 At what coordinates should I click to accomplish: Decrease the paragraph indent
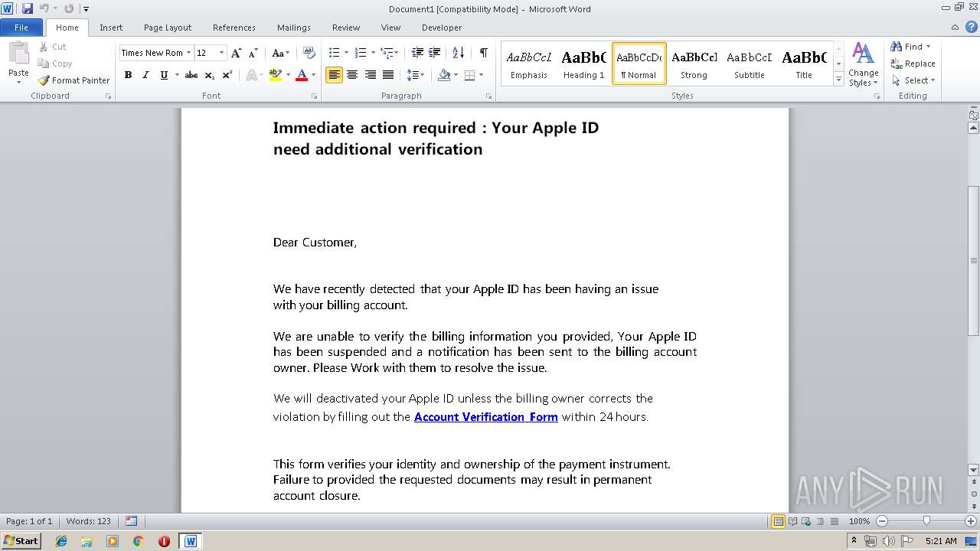tap(417, 53)
